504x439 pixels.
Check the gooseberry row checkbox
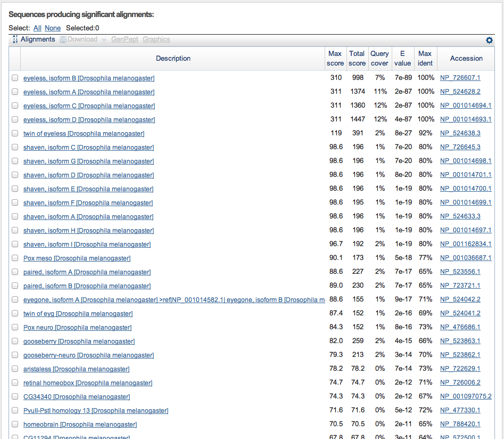pos(15,341)
